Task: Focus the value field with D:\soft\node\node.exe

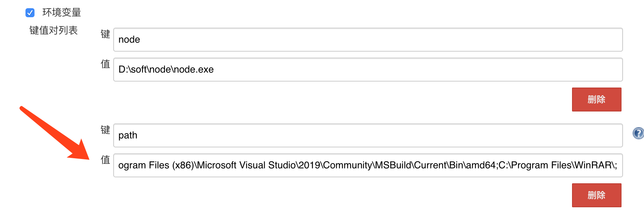Action: click(367, 70)
